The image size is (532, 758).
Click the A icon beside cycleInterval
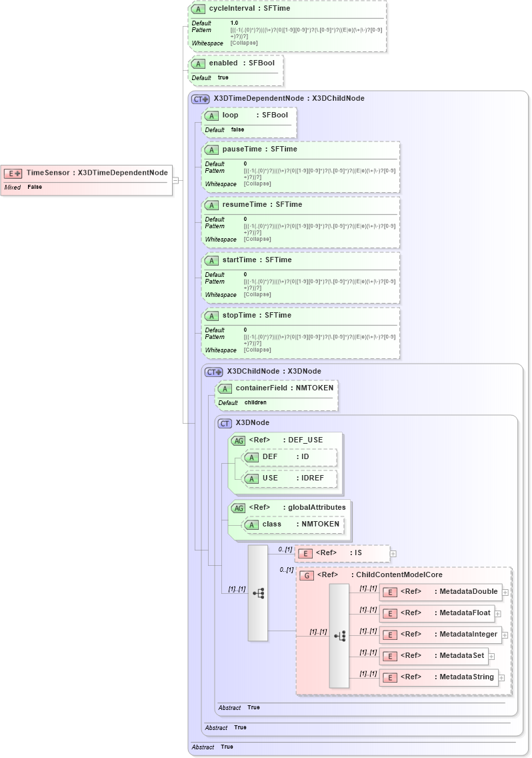coord(198,9)
